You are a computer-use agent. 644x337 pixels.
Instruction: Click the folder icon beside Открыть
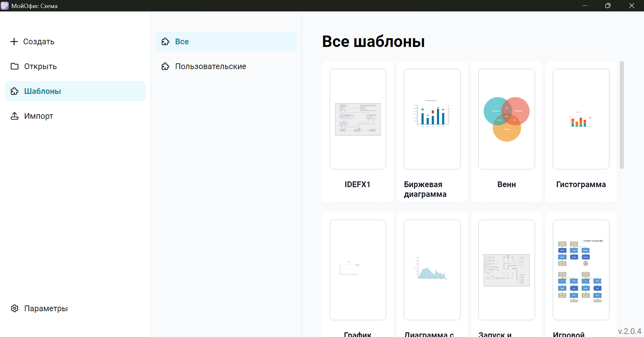click(14, 66)
